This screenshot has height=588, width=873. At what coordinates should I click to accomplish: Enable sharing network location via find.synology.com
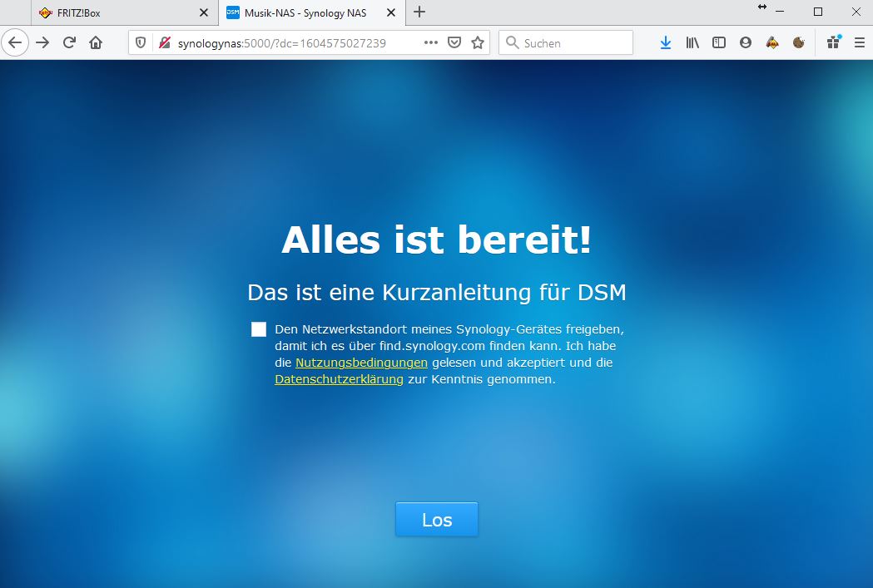coord(258,329)
